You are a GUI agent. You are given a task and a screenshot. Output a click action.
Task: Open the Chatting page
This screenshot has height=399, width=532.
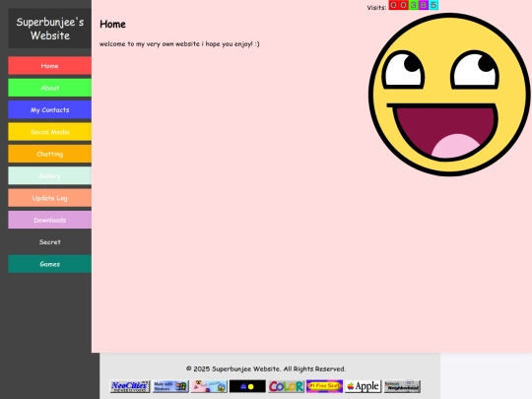point(49,154)
